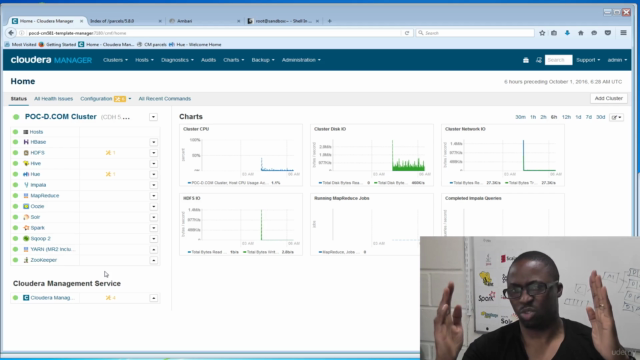Screen dimensions: 640x360
Task: Open Cloudera Management Service actions dropdown
Action: point(153,298)
